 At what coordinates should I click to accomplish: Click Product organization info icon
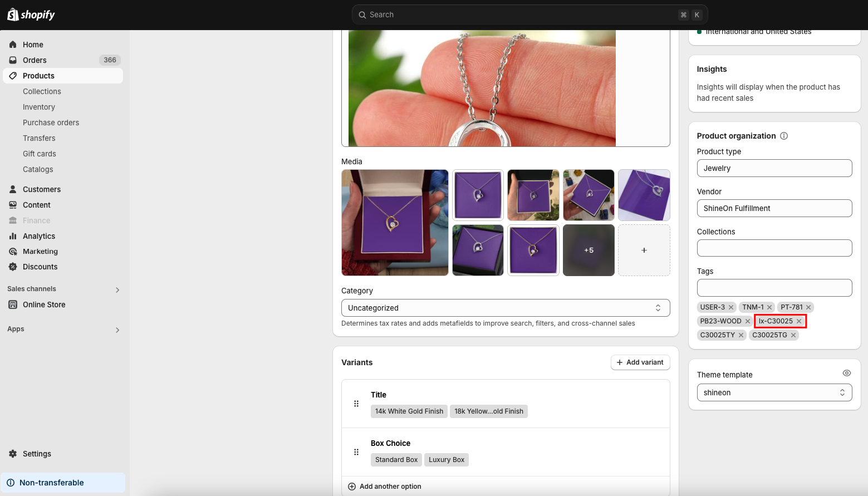pyautogui.click(x=784, y=136)
